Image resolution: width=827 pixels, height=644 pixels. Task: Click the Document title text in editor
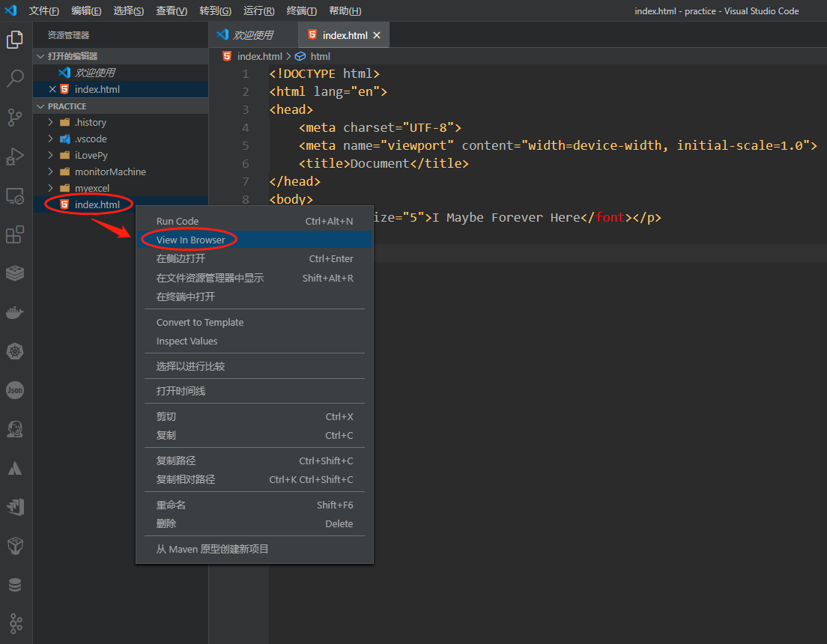click(380, 163)
